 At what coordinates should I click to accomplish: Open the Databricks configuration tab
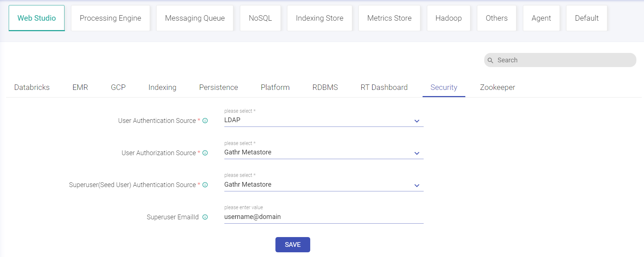pyautogui.click(x=32, y=87)
